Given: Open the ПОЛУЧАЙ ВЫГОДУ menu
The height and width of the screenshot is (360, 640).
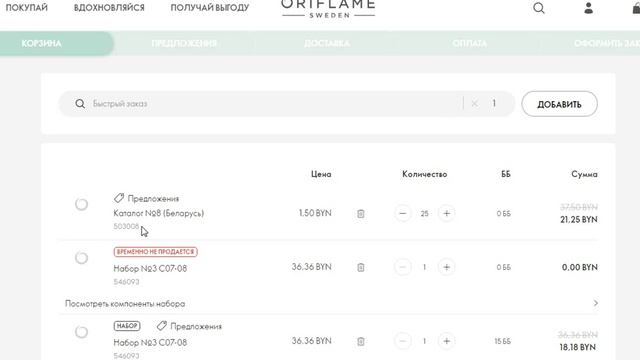Looking at the screenshot, I should click(x=209, y=7).
